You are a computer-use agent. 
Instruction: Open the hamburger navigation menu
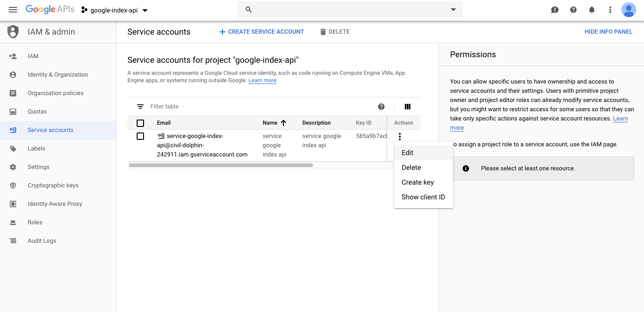click(x=13, y=10)
